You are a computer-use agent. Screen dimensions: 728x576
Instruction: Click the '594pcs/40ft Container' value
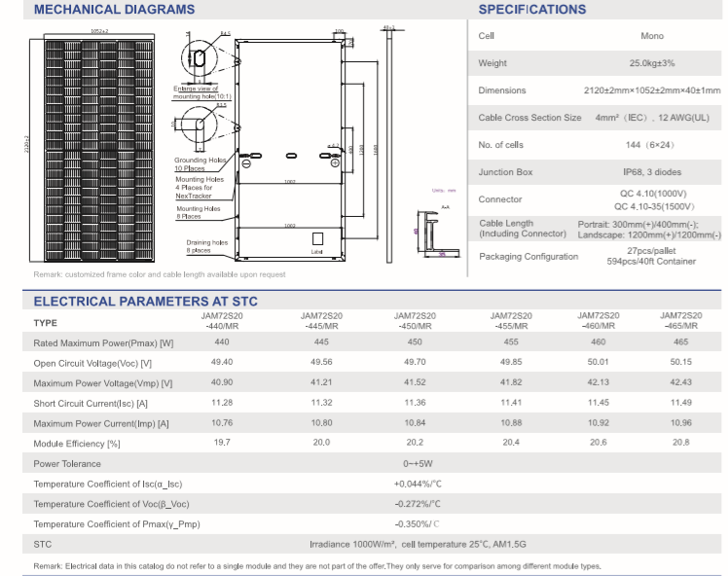(651, 262)
